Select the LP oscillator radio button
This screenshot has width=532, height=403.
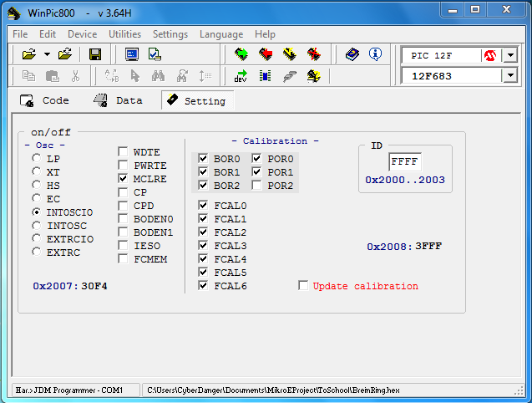36,158
